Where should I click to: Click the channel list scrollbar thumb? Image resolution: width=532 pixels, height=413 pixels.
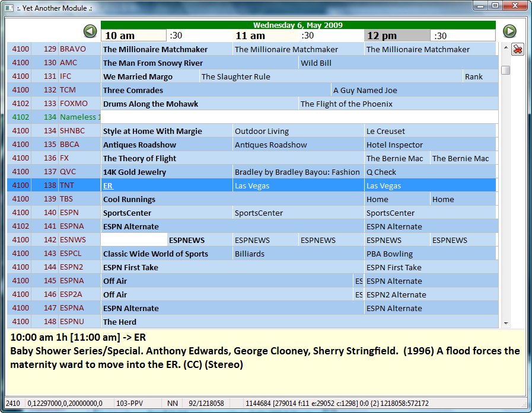(x=506, y=70)
